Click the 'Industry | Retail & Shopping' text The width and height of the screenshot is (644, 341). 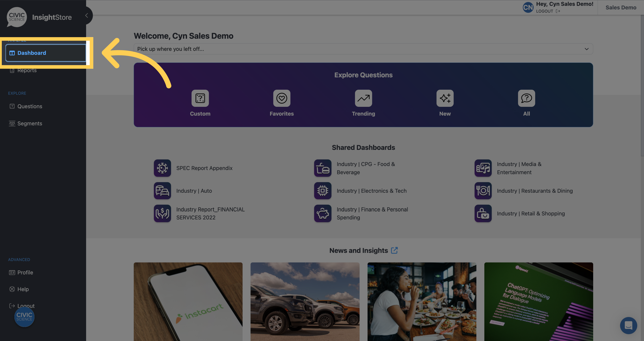pos(531,214)
